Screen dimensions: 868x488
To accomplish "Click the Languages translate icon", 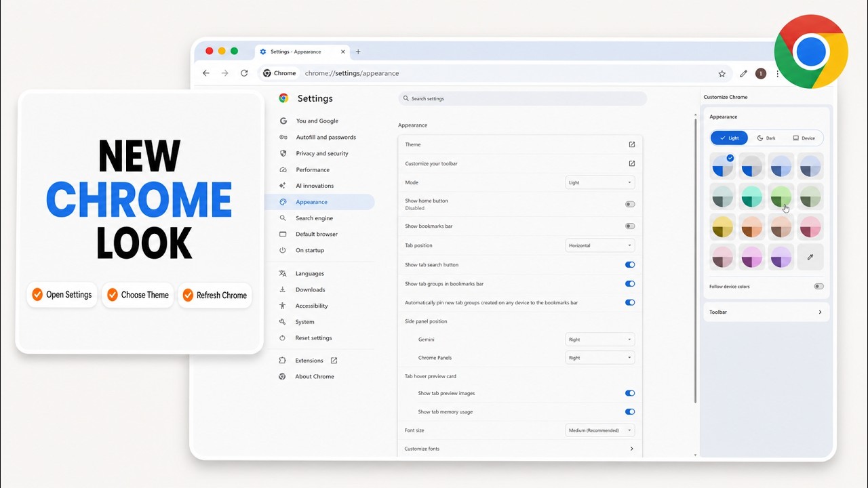I will pyautogui.click(x=283, y=273).
